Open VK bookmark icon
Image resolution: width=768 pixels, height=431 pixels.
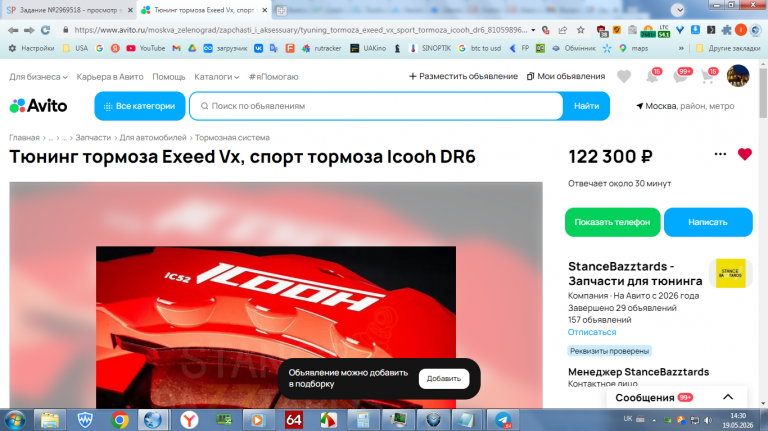click(258, 48)
